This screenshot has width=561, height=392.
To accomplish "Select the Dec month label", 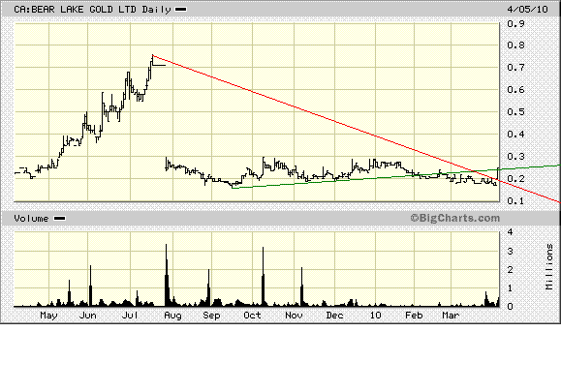I will [x=335, y=316].
